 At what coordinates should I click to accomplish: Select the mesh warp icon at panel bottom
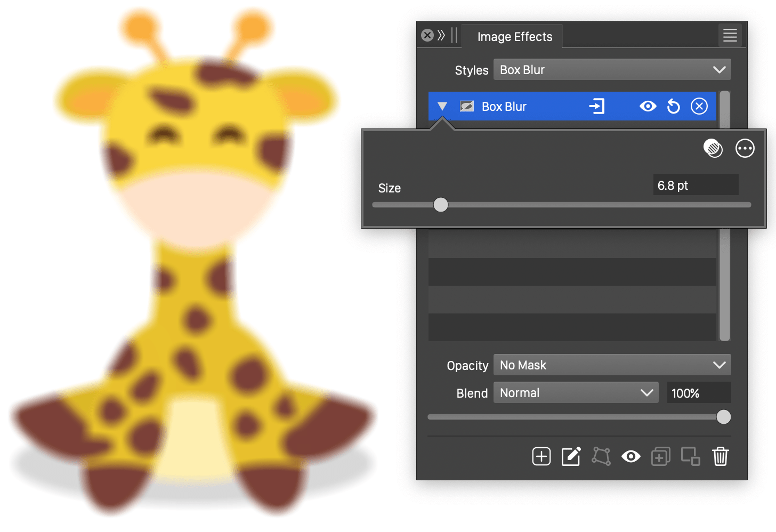601,456
